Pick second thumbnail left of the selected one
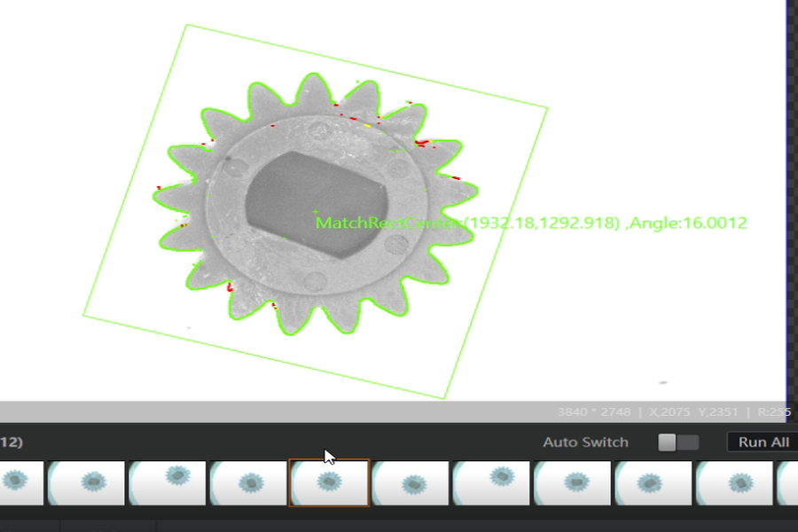This screenshot has width=798, height=532. [x=168, y=483]
